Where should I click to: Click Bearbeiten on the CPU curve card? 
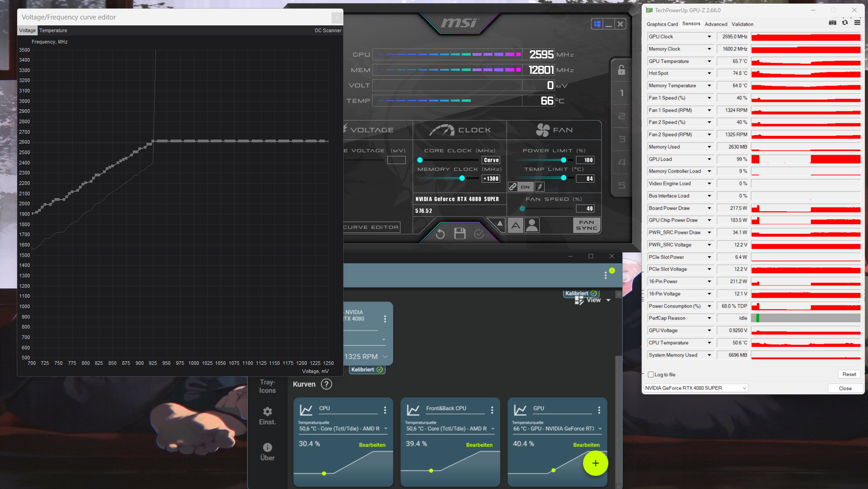[x=372, y=445]
